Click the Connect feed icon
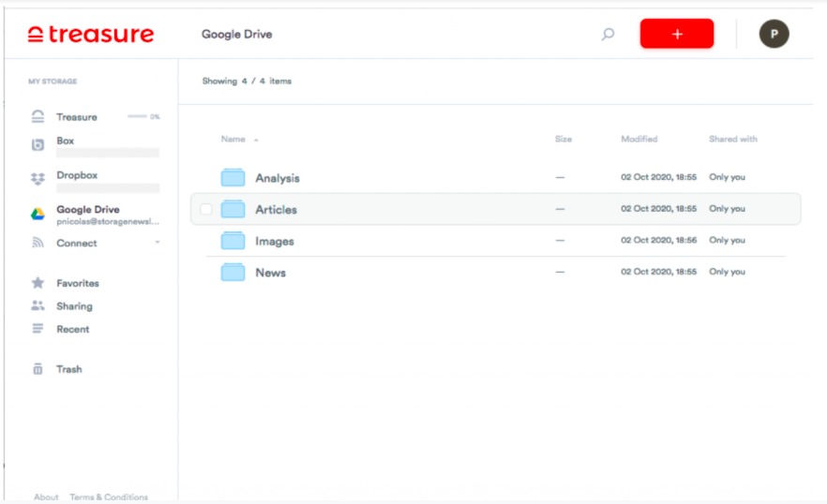 point(38,243)
